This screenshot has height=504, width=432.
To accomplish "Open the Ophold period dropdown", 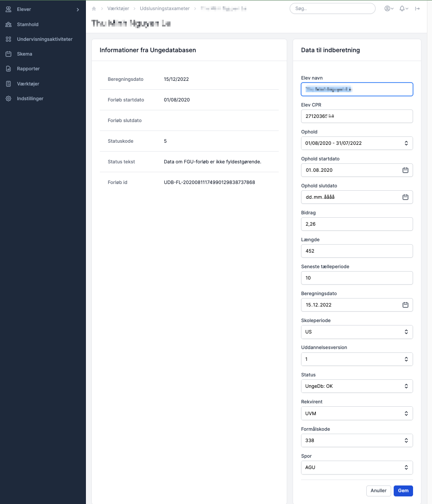I will [x=357, y=143].
